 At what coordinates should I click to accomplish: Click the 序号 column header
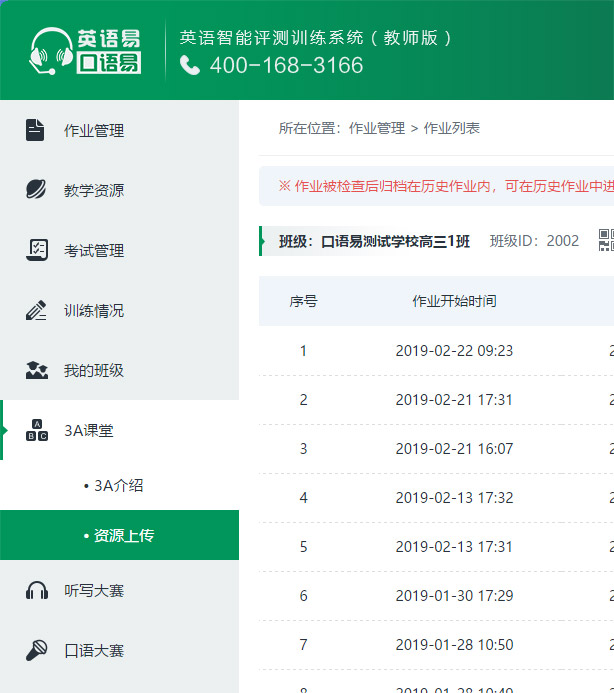click(303, 301)
